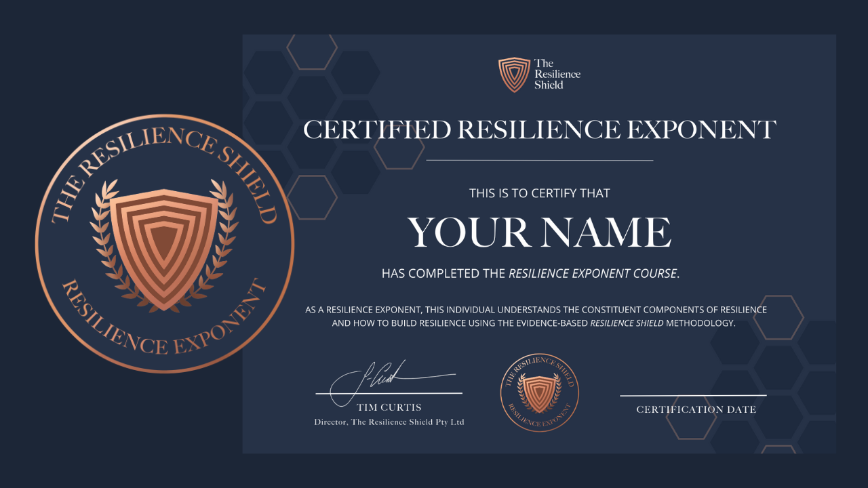
Task: Click "HAS COMPLETED THE RESILIENCE EXPONENT COURSE." line
Action: pos(531,274)
